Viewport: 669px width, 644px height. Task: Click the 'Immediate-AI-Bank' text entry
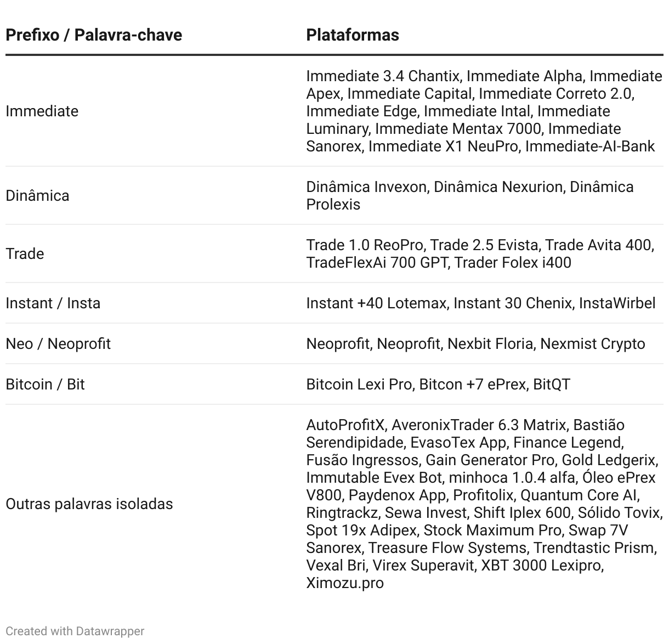click(x=590, y=146)
